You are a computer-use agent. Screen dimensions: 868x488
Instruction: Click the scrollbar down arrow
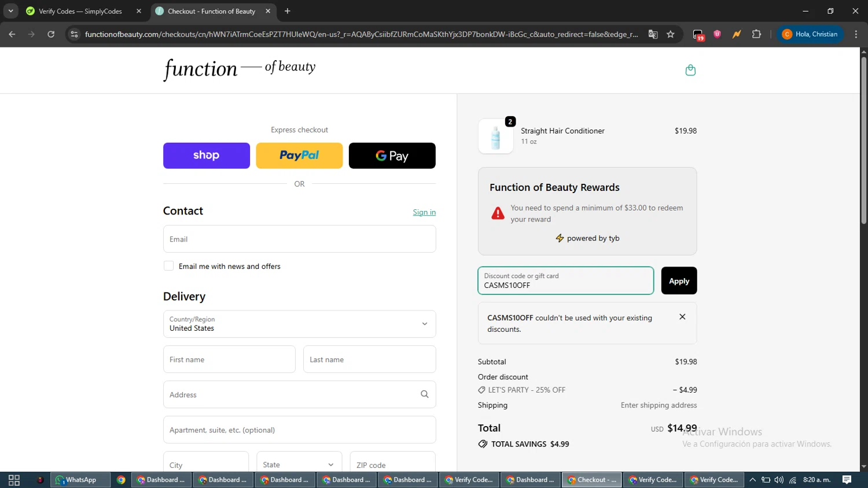click(863, 467)
